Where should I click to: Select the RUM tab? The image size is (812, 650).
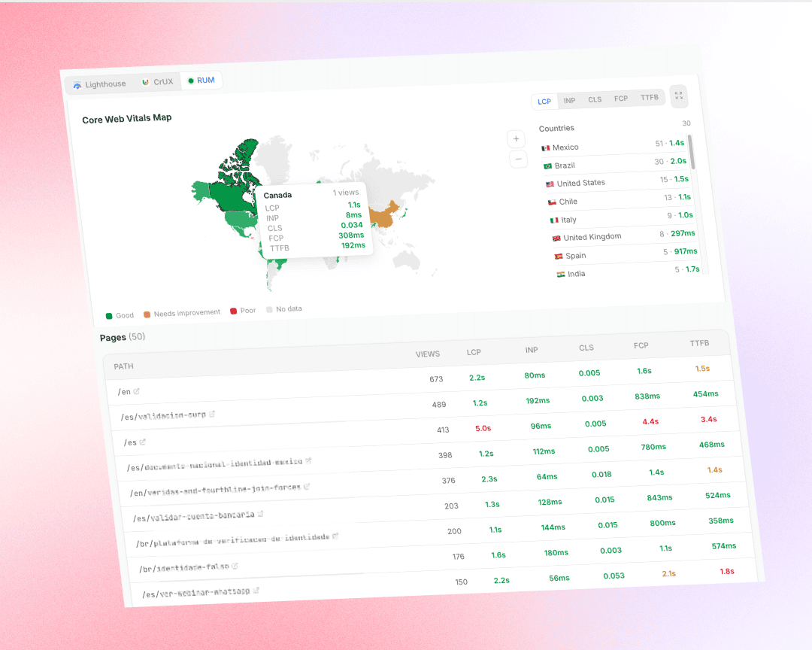(x=201, y=80)
